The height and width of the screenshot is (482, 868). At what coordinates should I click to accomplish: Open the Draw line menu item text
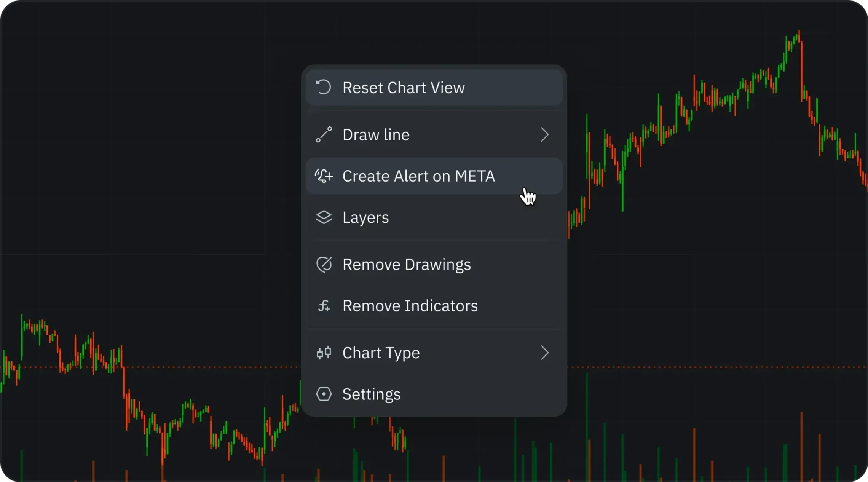click(x=376, y=135)
